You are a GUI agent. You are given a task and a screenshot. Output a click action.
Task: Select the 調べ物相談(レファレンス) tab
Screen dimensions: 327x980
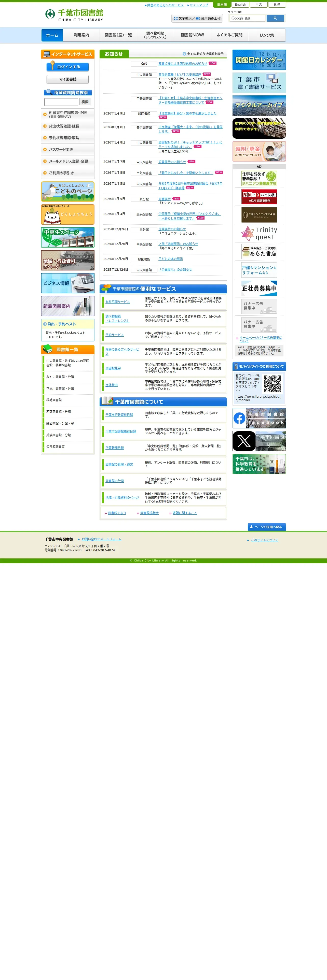point(155,35)
